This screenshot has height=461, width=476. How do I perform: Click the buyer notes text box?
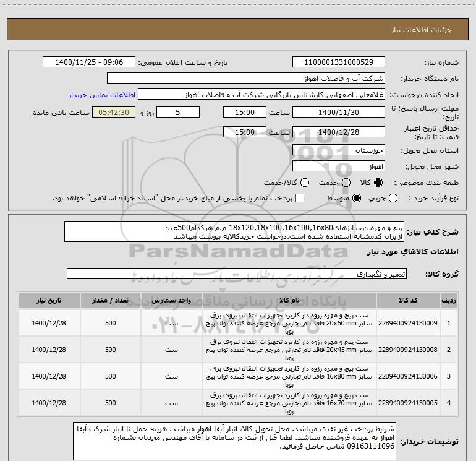tap(234, 441)
